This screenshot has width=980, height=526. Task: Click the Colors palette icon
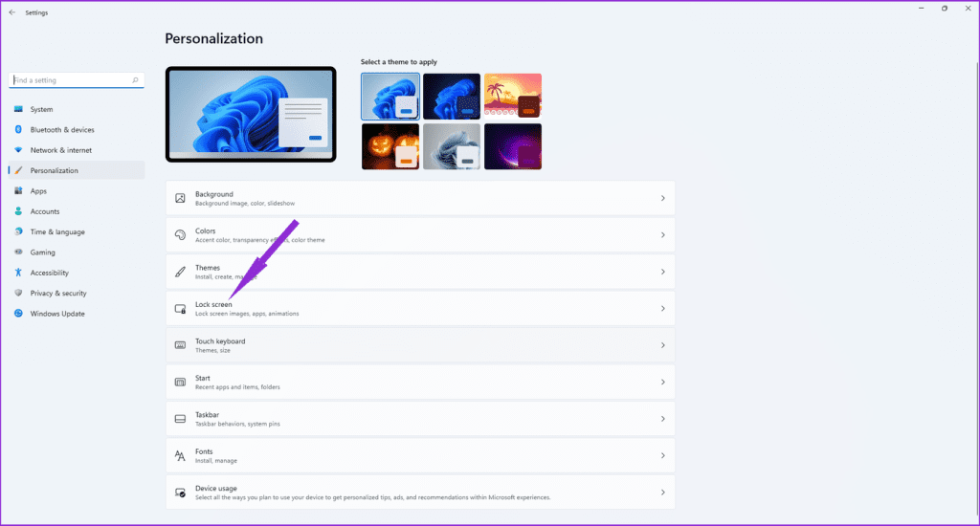tap(180, 235)
